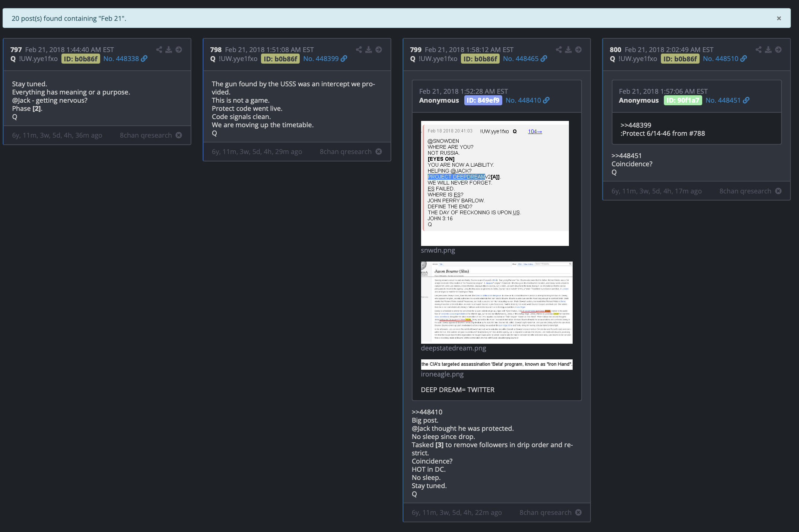Click the green ID 90f1a7 badge
The width and height of the screenshot is (799, 532).
[683, 100]
